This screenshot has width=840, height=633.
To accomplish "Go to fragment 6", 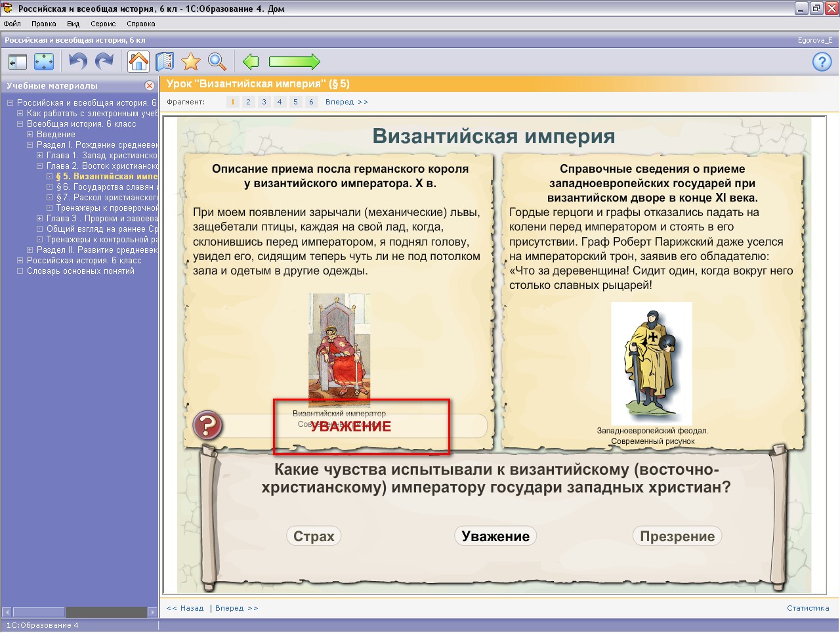I will [x=311, y=102].
